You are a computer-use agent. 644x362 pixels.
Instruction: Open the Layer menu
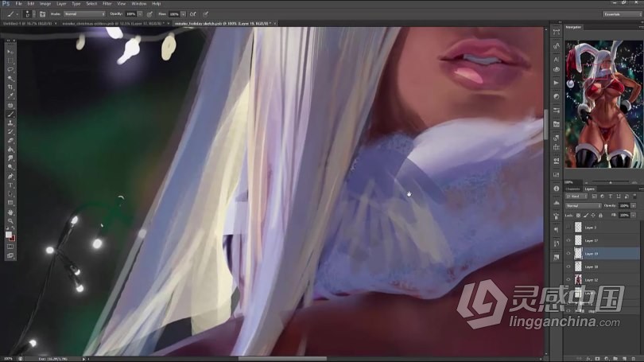(61, 4)
